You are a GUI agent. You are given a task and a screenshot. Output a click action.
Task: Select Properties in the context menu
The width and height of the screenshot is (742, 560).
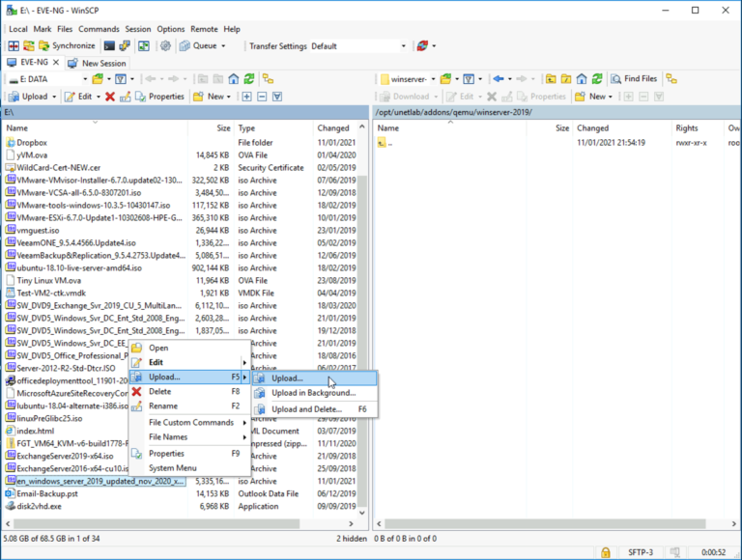click(x=189, y=453)
